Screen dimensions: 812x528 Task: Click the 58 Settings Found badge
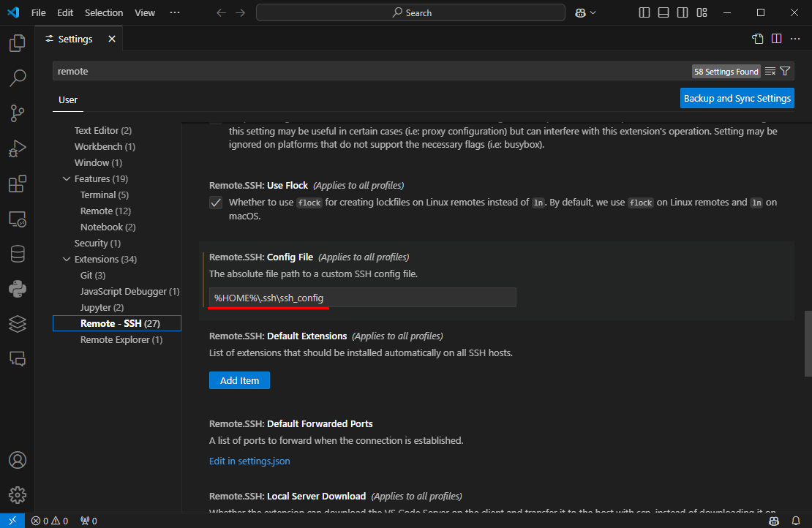pyautogui.click(x=726, y=72)
